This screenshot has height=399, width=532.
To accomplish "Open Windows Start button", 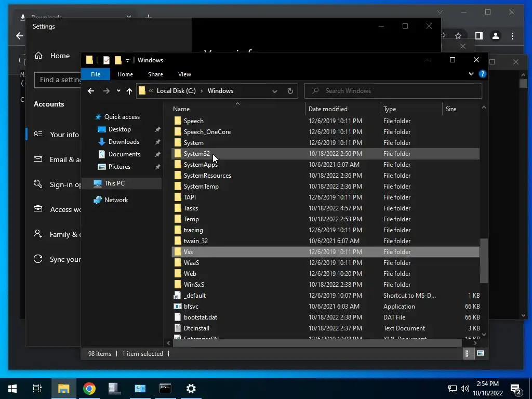I will click(12, 389).
